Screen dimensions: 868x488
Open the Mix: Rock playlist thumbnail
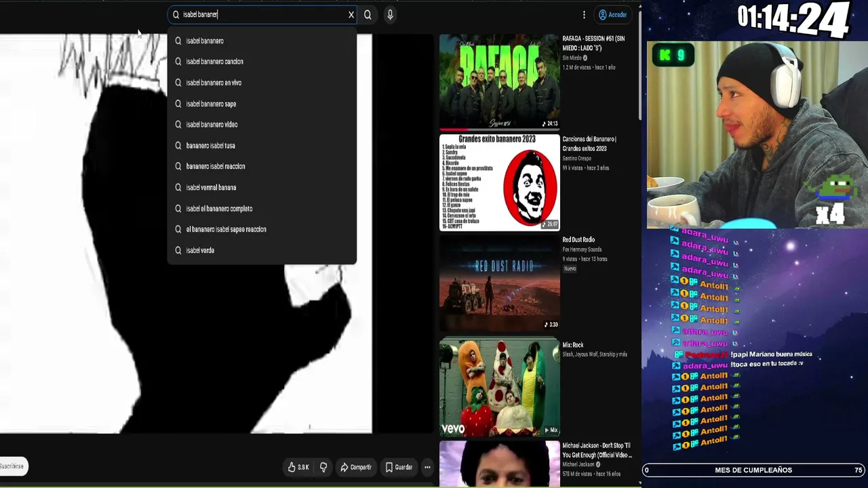(x=499, y=387)
